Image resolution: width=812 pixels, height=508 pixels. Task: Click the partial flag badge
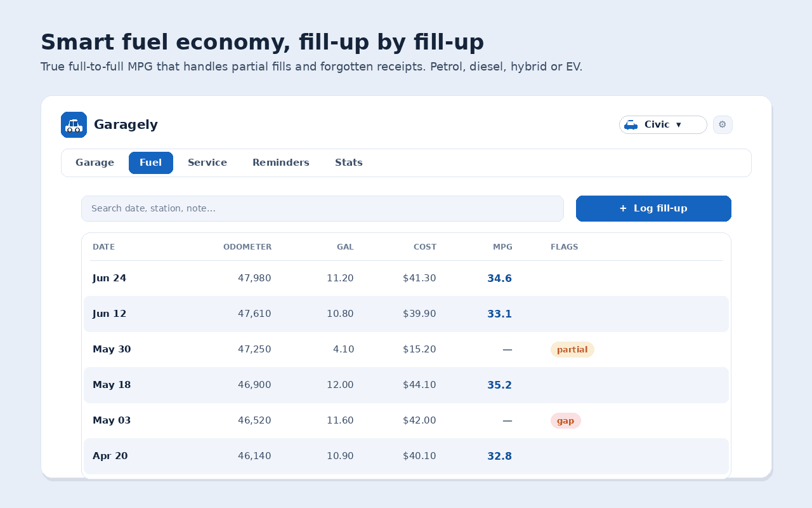(x=572, y=349)
